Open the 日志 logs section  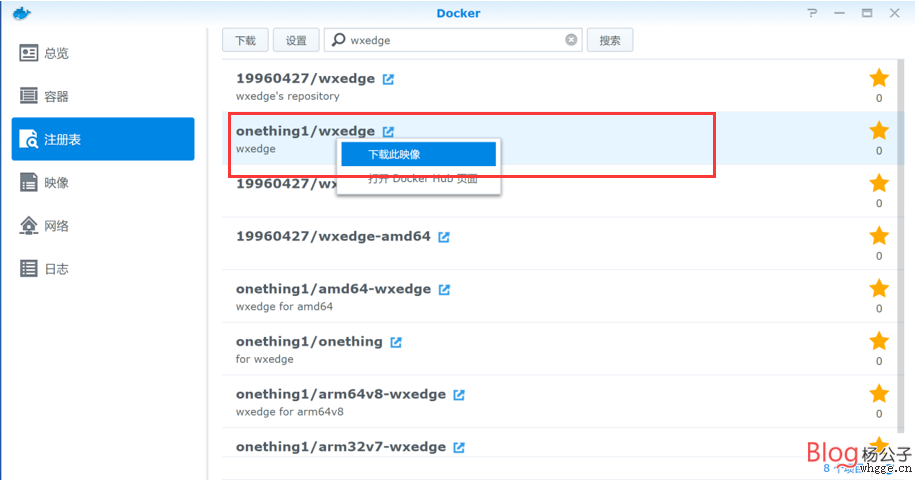click(103, 269)
